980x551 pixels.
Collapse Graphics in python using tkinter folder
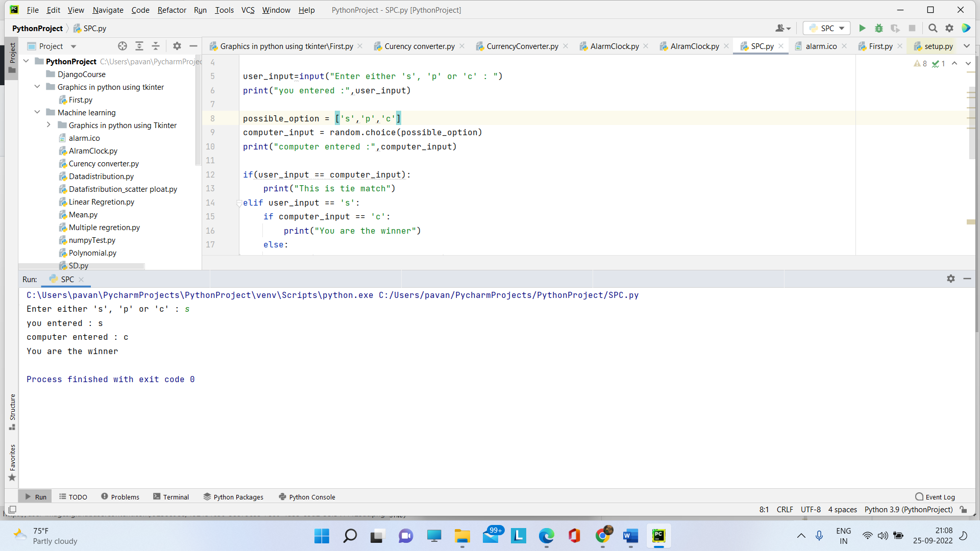click(37, 87)
